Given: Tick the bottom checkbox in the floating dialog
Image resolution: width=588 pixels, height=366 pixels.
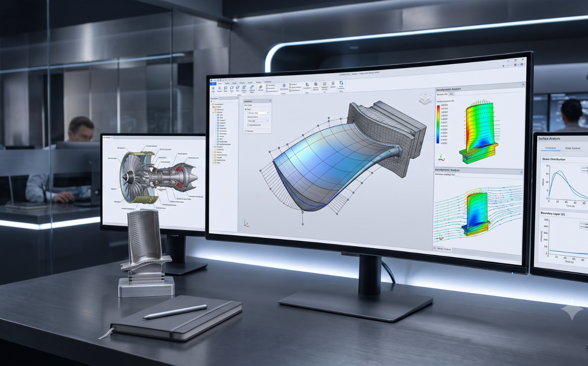Looking at the screenshot, I should 246,131.
